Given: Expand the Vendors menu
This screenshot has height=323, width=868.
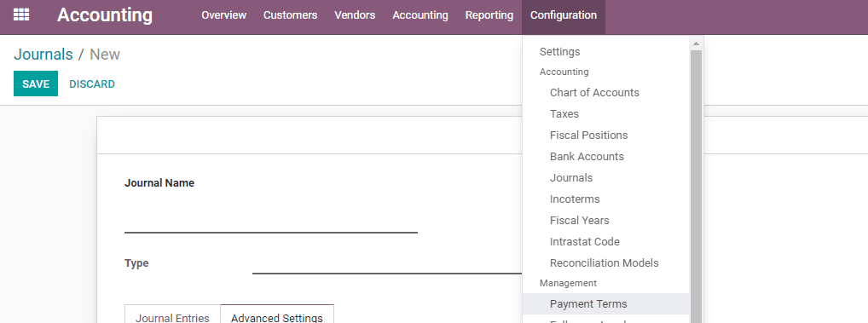Looking at the screenshot, I should [x=355, y=15].
